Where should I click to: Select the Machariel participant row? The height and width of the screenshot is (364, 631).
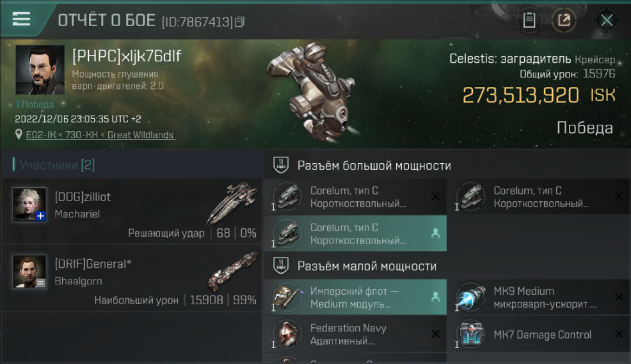point(132,211)
